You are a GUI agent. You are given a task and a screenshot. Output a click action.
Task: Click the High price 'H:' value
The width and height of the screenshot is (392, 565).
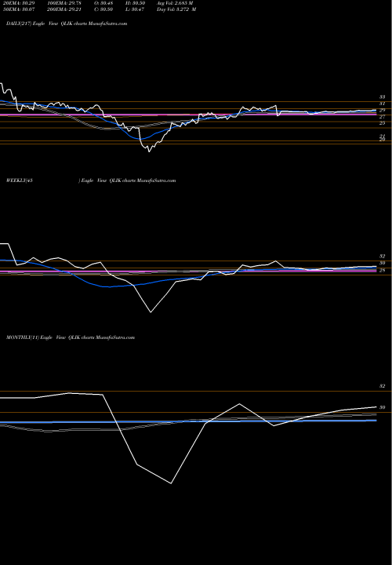point(136,3)
